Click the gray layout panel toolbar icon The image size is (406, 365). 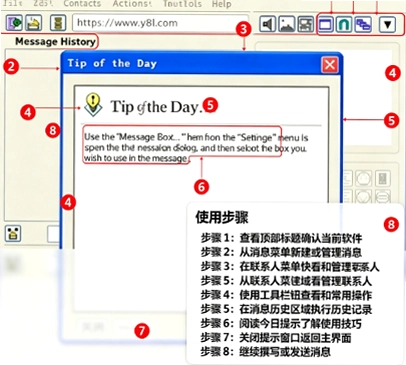(x=306, y=24)
